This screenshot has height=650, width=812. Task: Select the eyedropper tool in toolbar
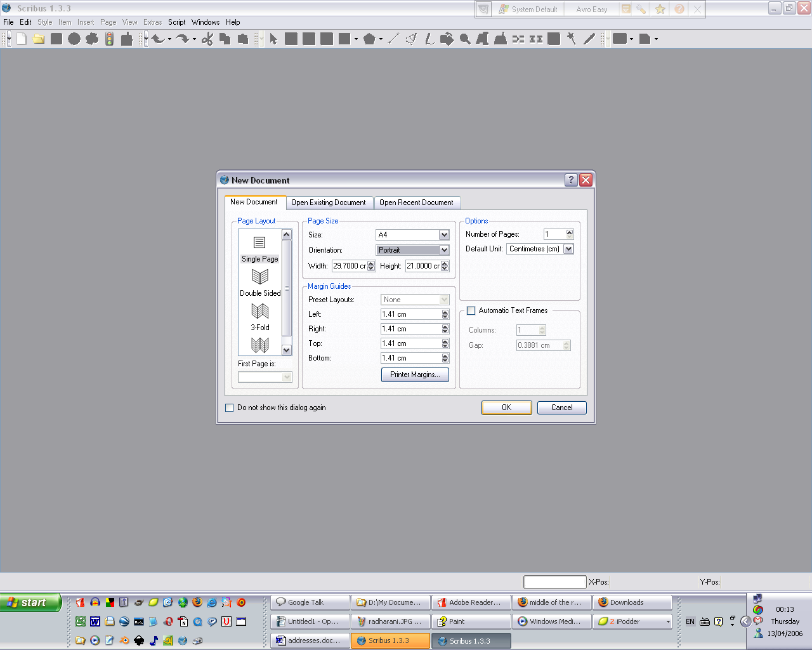pyautogui.click(x=589, y=39)
